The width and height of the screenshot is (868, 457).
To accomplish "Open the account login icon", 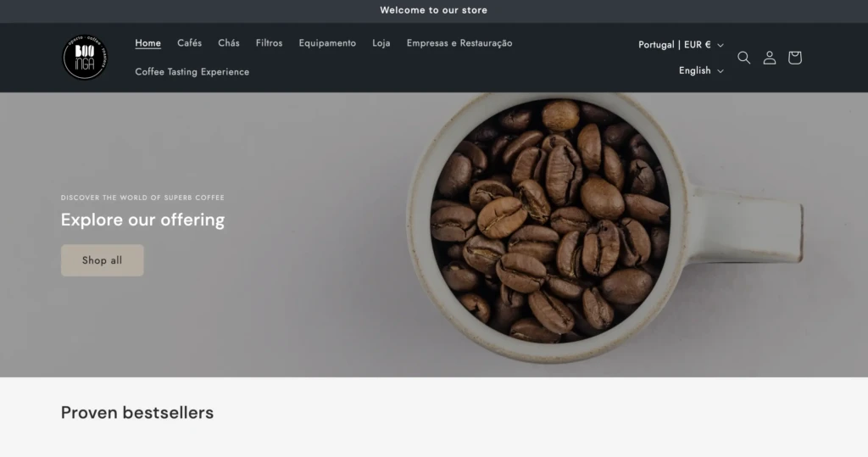I will click(x=770, y=58).
